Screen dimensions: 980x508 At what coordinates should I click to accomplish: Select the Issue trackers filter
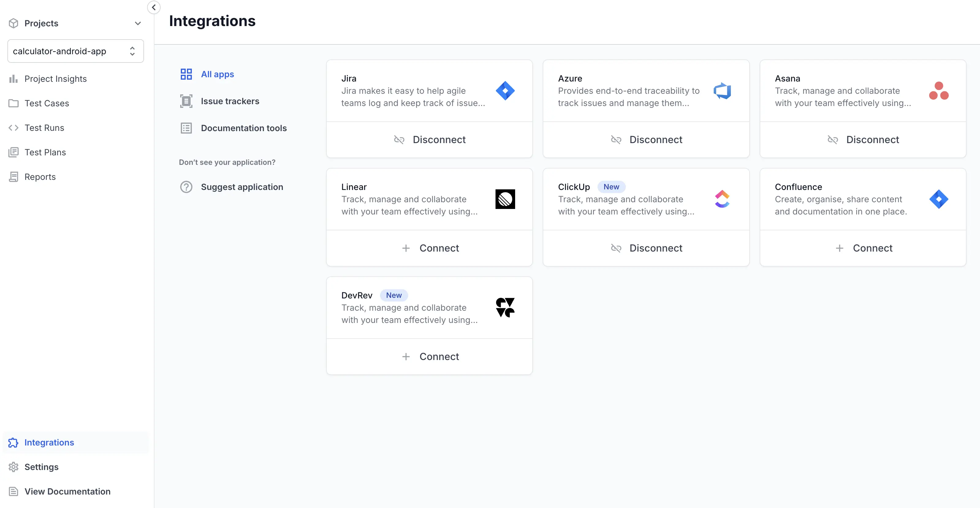point(230,101)
